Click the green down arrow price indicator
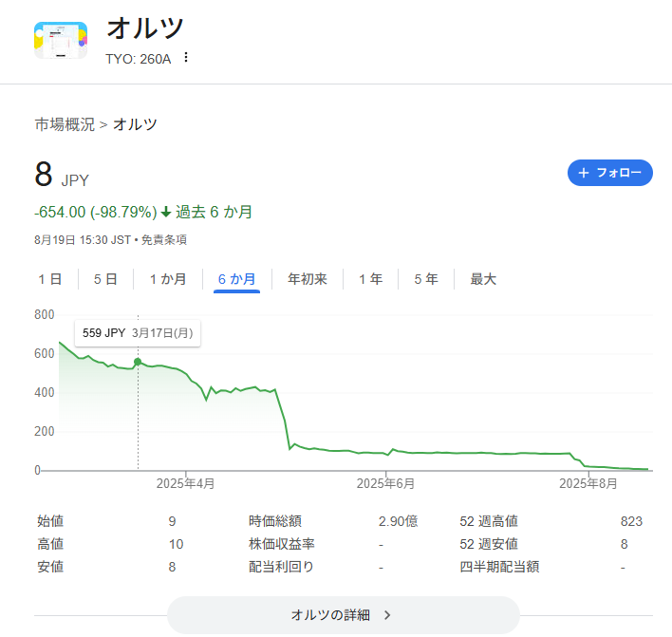Screen dimensions: 672x637 pos(166,212)
